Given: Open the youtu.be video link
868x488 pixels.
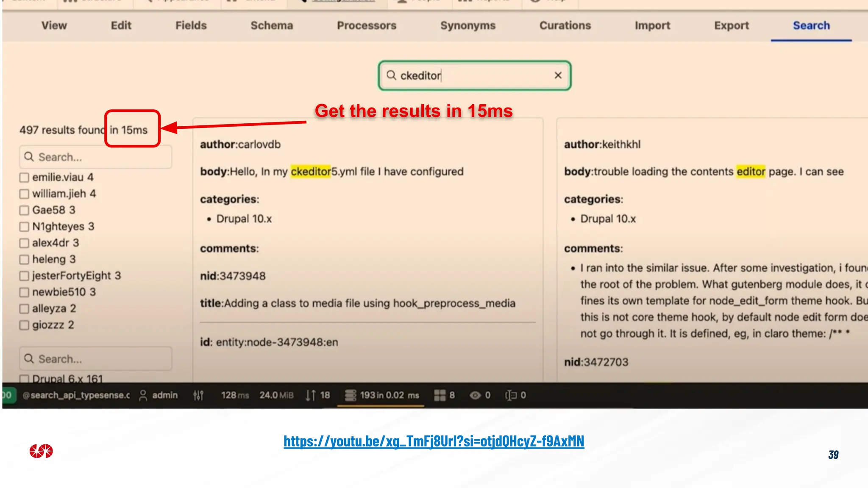Looking at the screenshot, I should pyautogui.click(x=434, y=441).
